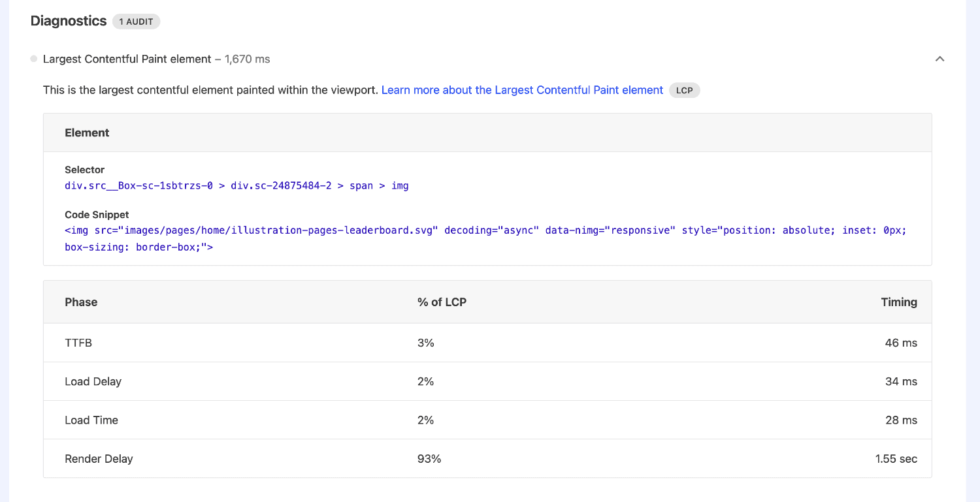Click the Phase column header

pos(81,302)
